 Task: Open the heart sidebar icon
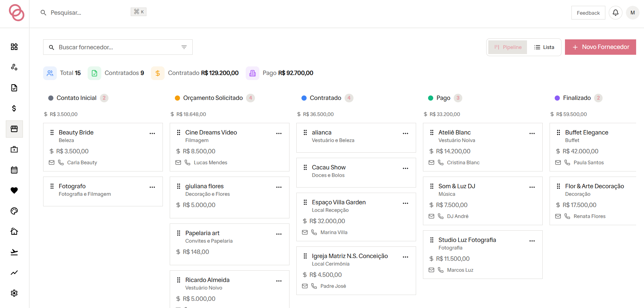click(x=14, y=190)
